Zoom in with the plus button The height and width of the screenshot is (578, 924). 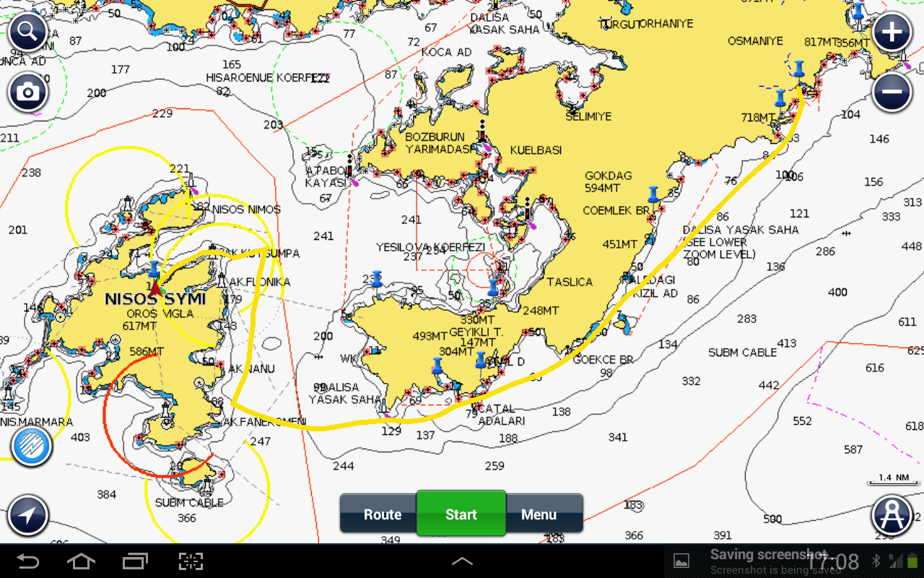tap(892, 33)
